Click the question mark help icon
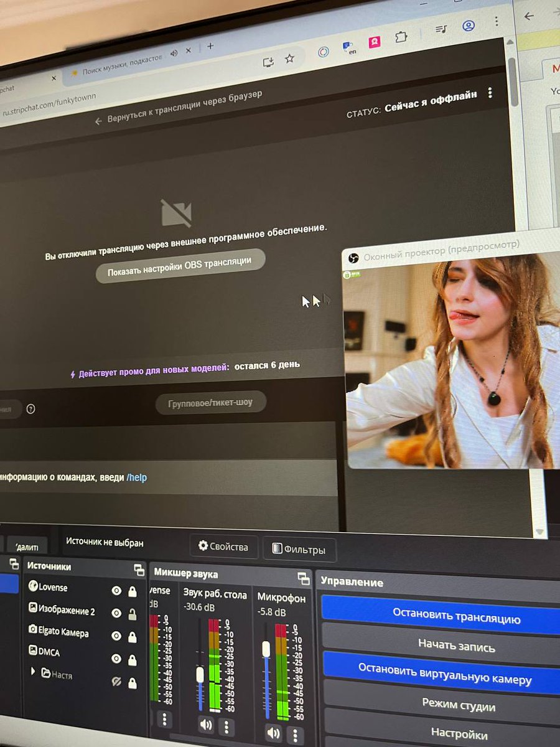Screen dimensions: 560x747 (x=30, y=409)
